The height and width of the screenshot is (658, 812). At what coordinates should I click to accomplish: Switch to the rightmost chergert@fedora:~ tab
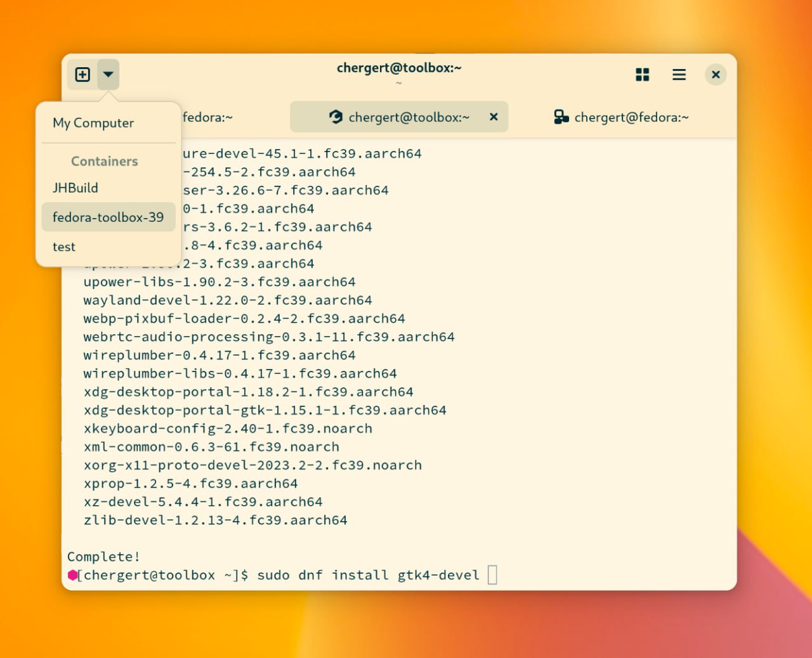622,117
